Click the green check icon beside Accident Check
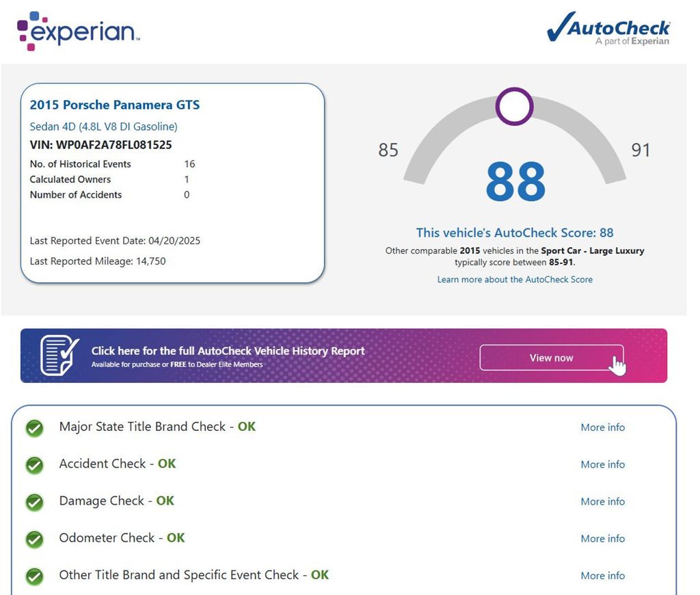Image resolution: width=700 pixels, height=595 pixels. (34, 465)
